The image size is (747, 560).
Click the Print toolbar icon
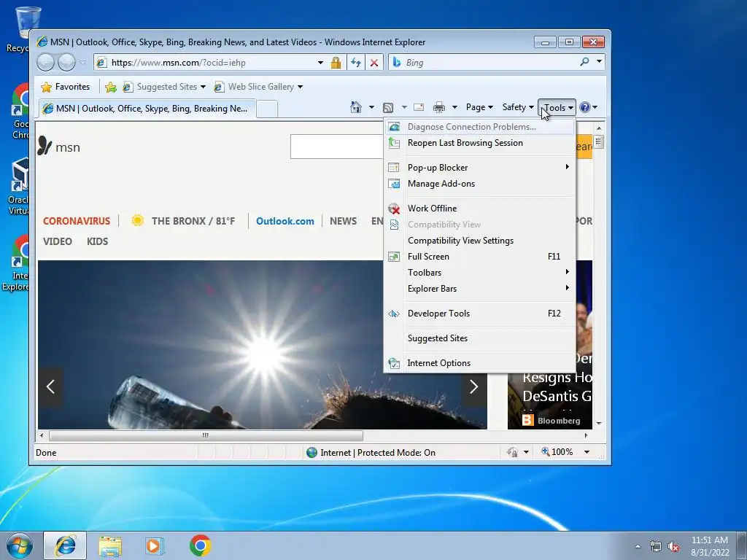pyautogui.click(x=438, y=108)
